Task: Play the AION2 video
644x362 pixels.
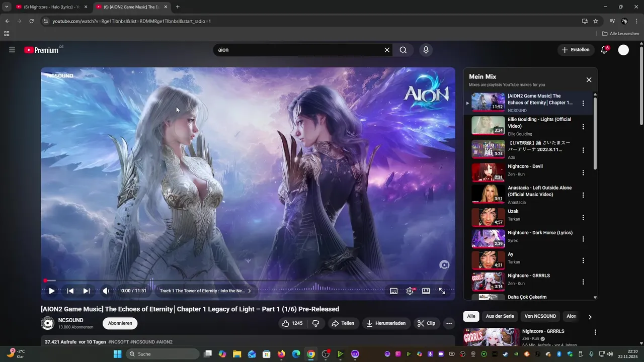Action: click(x=51, y=291)
